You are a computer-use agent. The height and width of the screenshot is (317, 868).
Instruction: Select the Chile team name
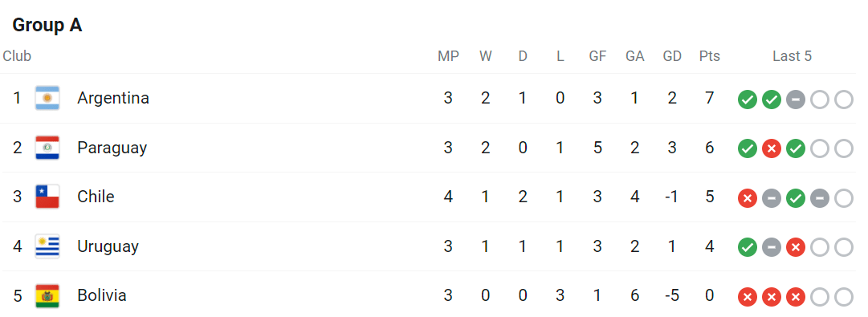(96, 197)
